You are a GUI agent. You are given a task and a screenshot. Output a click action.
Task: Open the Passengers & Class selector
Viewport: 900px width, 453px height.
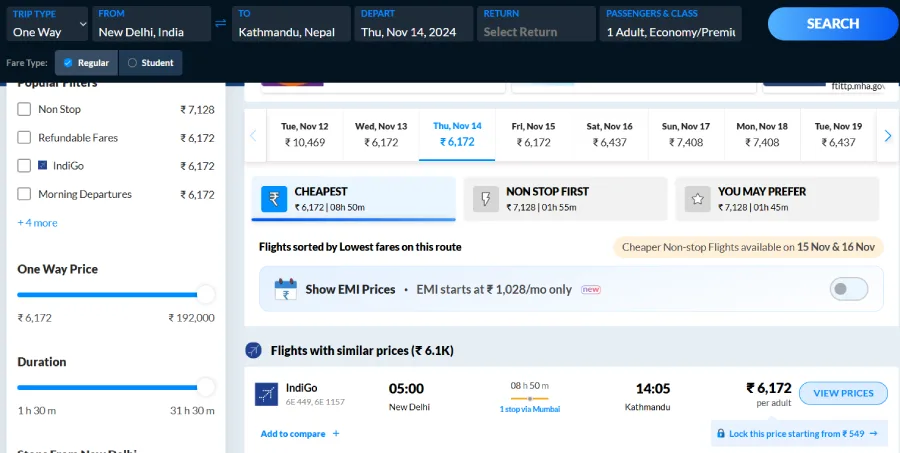click(671, 23)
